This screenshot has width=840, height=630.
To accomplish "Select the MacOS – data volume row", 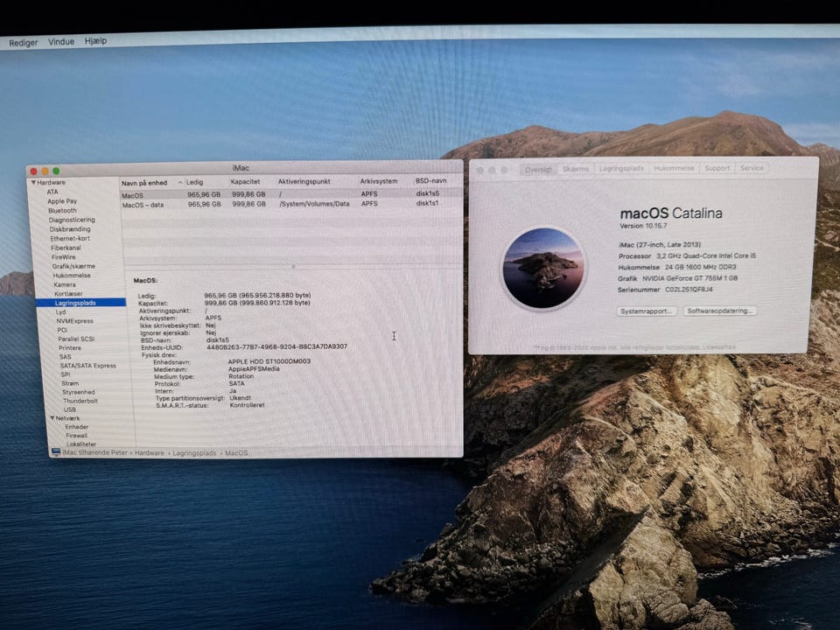I will [291, 204].
